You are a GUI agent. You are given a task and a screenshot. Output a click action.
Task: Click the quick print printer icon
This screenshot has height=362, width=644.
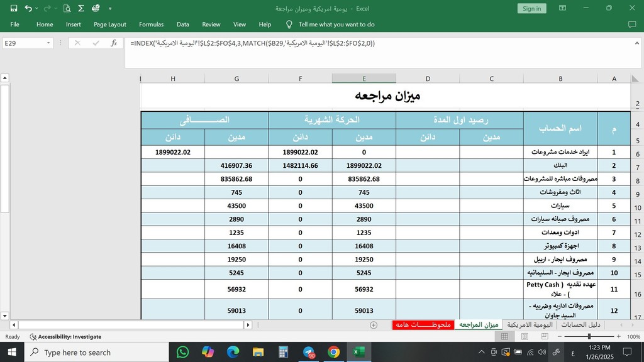(x=96, y=8)
